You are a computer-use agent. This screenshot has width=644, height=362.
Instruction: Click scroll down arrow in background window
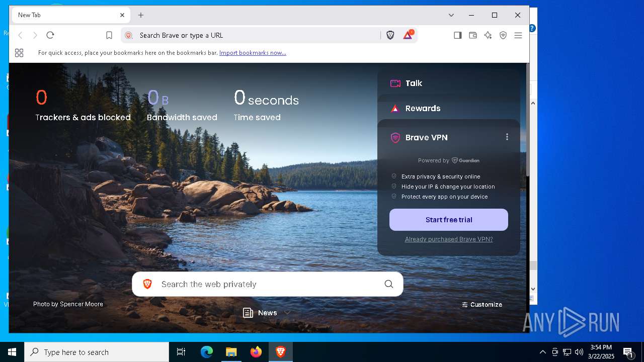coord(533,289)
